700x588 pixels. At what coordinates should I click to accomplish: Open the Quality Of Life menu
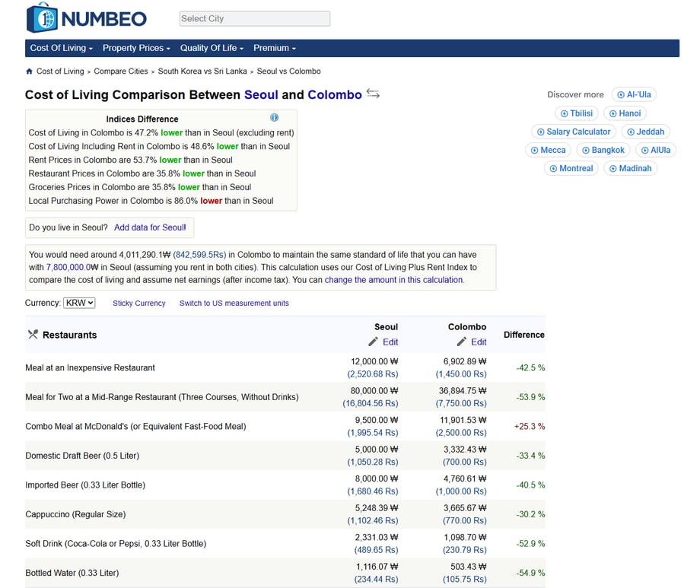coord(212,48)
